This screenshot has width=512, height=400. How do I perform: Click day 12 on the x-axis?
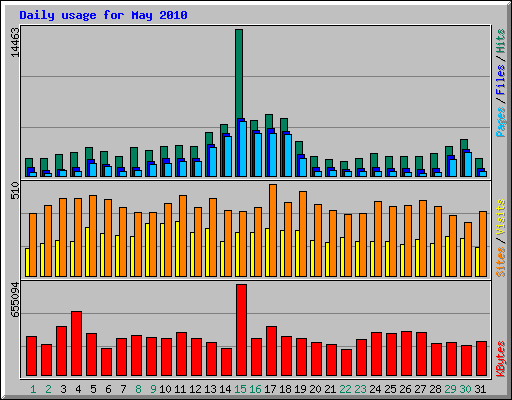[x=195, y=389]
